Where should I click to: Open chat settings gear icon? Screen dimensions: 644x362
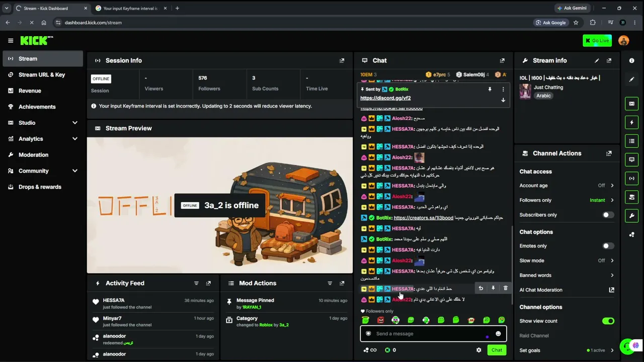point(478,350)
